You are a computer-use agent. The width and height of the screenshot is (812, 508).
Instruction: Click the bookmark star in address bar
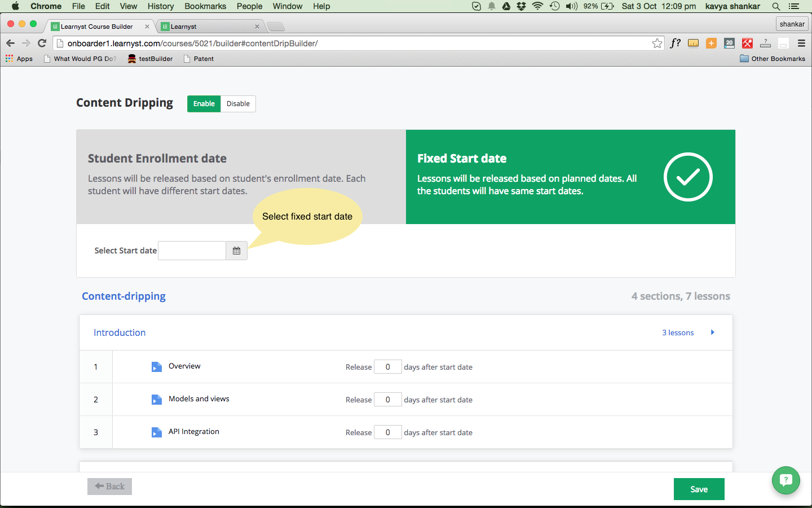pyautogui.click(x=657, y=43)
